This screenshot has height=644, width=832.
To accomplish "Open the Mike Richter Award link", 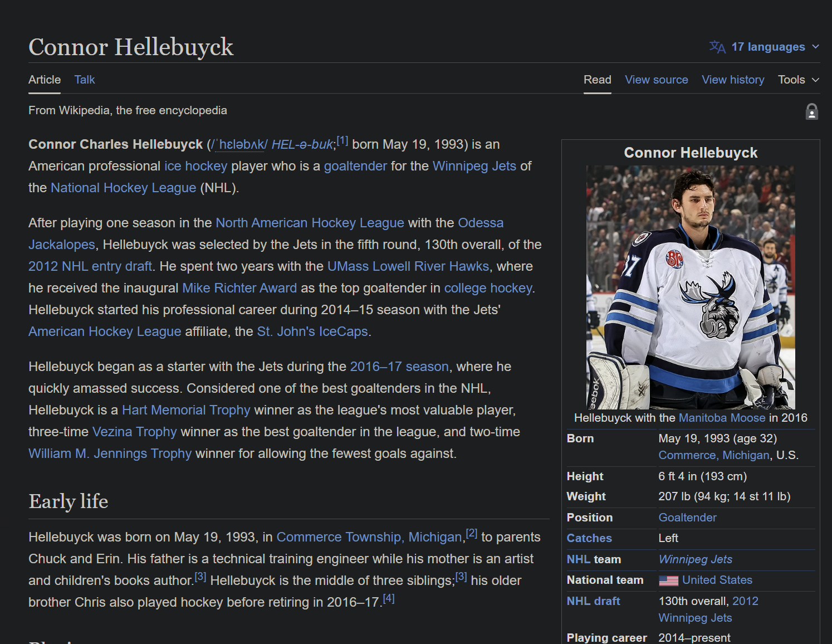I will point(239,288).
